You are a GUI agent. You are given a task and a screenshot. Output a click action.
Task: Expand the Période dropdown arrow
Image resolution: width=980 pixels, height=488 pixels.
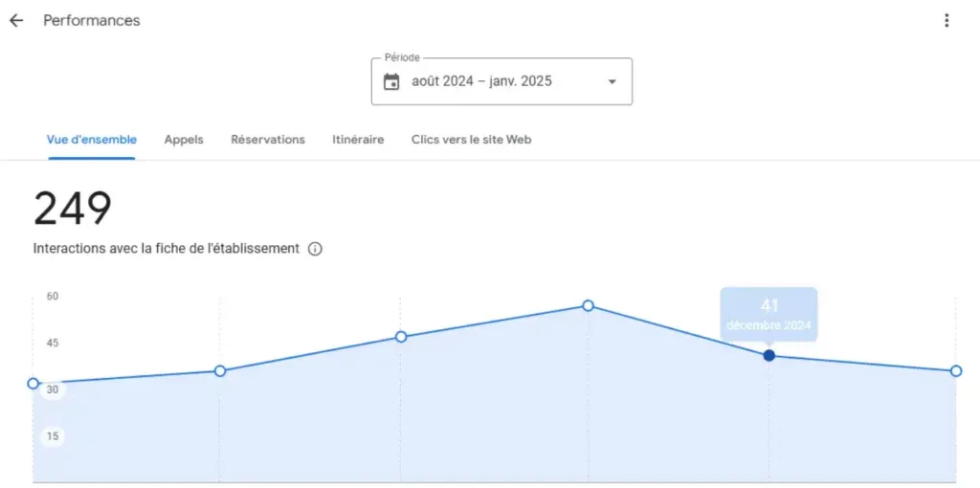612,81
